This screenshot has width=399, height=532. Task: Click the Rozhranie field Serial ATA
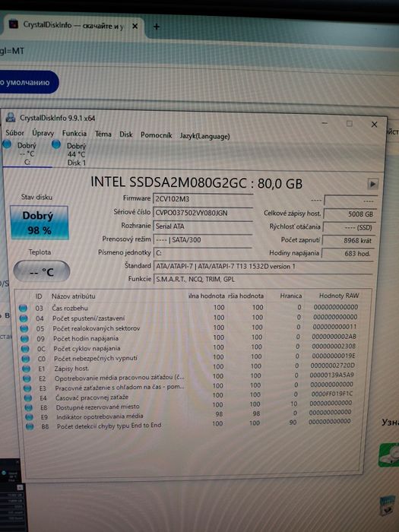point(203,226)
